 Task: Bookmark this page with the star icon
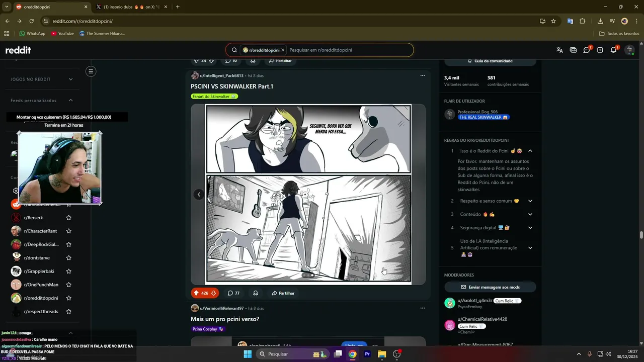click(553, 21)
